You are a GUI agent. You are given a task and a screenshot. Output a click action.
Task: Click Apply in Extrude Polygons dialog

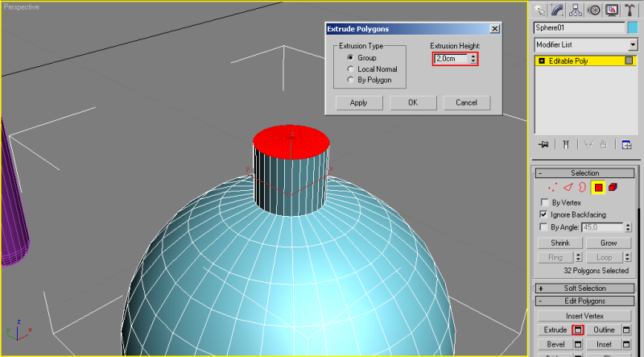pos(359,103)
